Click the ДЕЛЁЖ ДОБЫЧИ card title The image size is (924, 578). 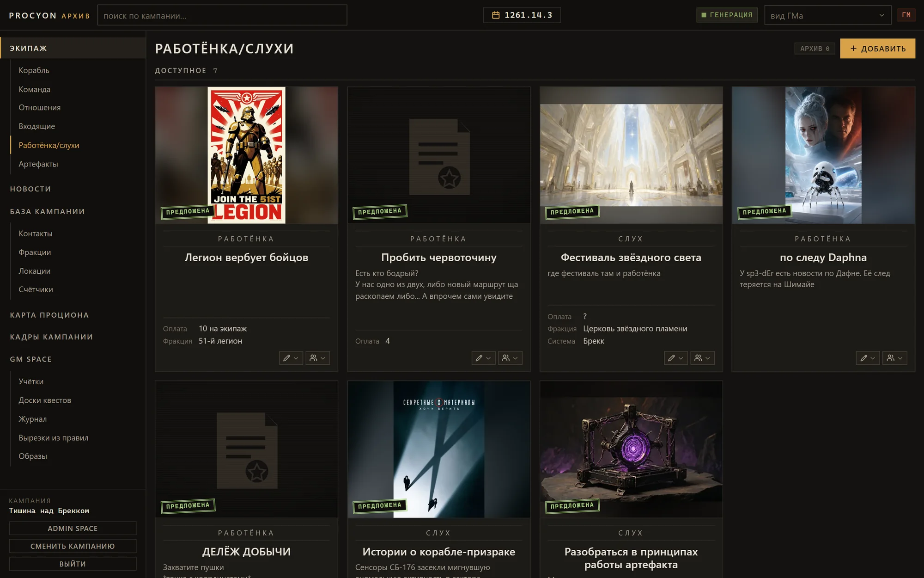pyautogui.click(x=246, y=552)
